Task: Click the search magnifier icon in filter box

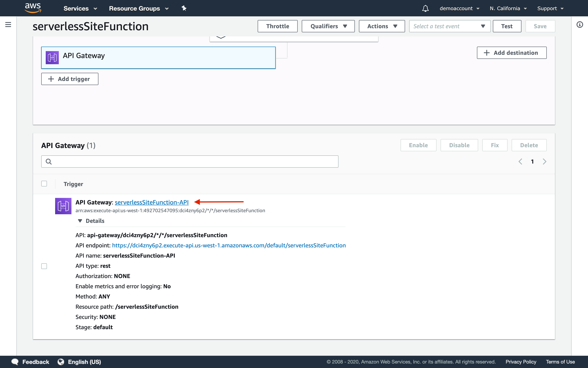Action: coord(49,162)
